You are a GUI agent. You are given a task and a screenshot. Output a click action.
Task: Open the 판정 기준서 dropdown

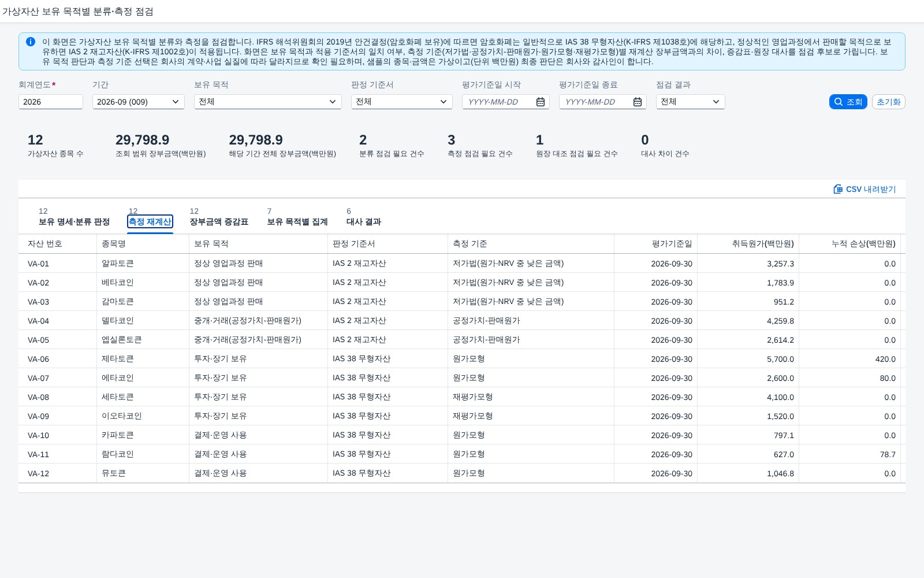coord(402,102)
